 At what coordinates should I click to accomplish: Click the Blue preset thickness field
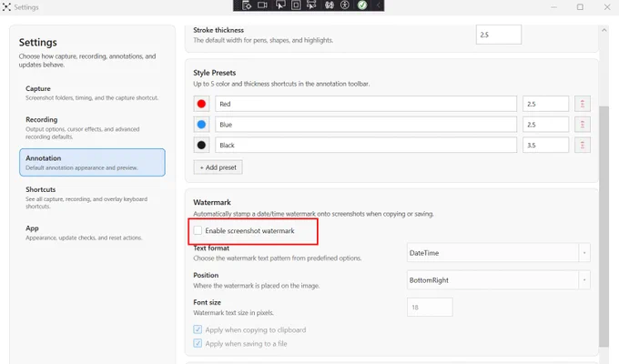pyautogui.click(x=545, y=125)
